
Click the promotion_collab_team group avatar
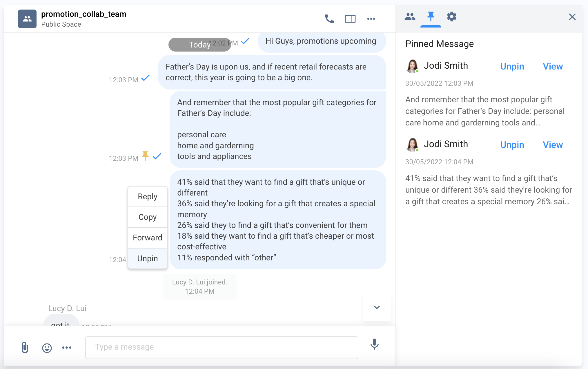[x=27, y=19]
